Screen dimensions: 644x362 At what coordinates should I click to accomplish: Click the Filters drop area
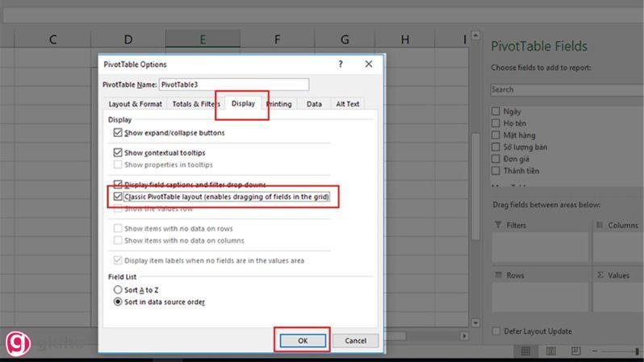point(540,248)
